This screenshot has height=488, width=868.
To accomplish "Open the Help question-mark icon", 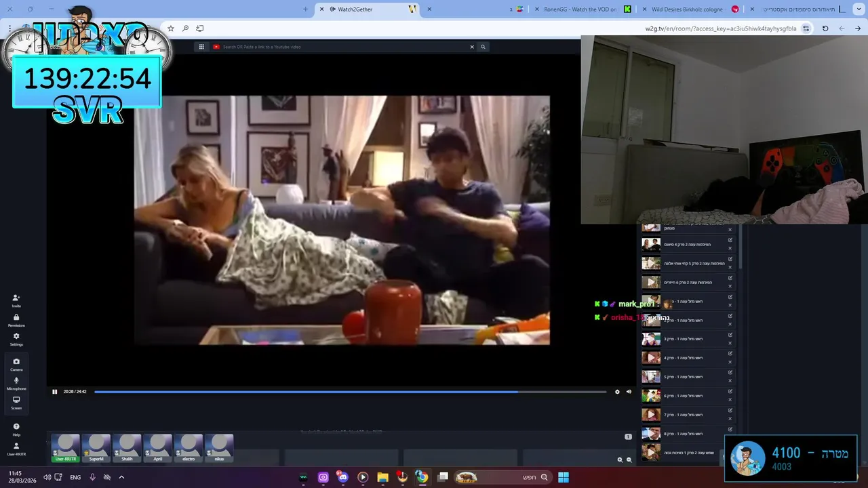I will click(16, 429).
